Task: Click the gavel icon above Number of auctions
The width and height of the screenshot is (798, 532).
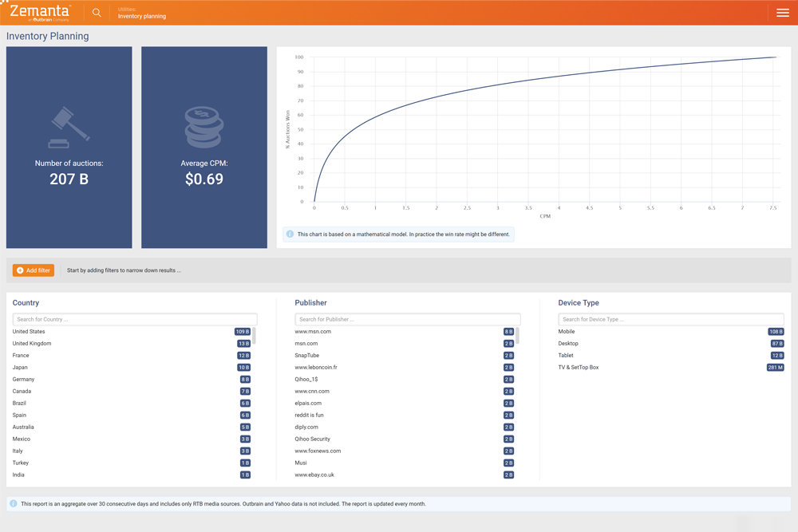Action: [x=69, y=128]
